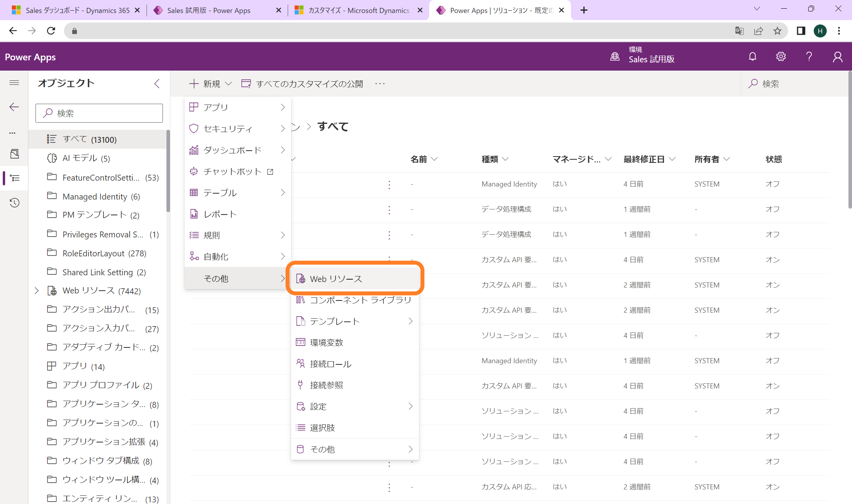Open Chrome's three-dot menu
This screenshot has width=852, height=504.
point(839,31)
